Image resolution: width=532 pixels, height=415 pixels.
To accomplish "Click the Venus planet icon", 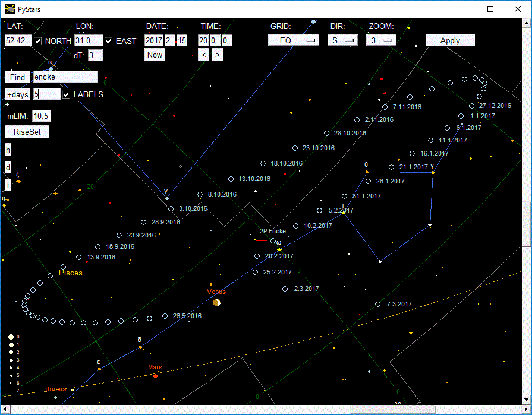I will click(216, 303).
